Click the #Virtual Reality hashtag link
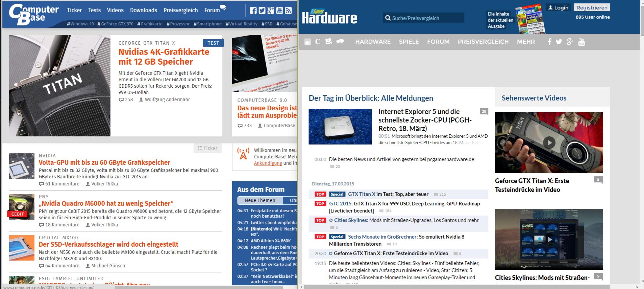This screenshot has height=289, width=644. [241, 24]
